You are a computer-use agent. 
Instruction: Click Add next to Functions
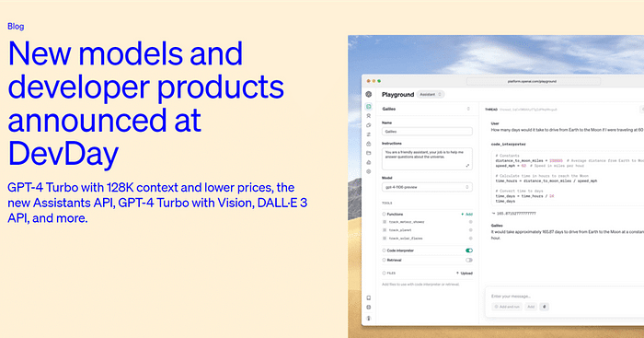click(x=467, y=215)
